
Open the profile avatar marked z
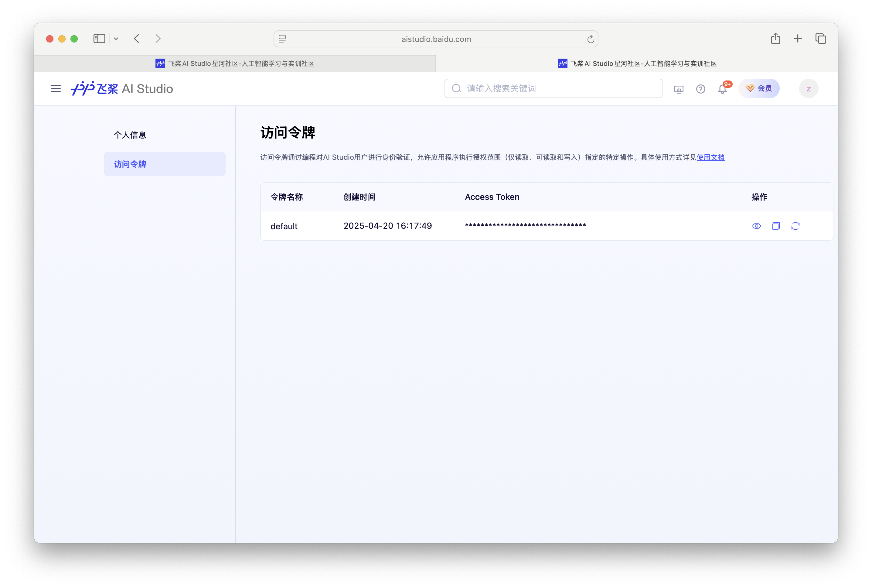tap(808, 88)
